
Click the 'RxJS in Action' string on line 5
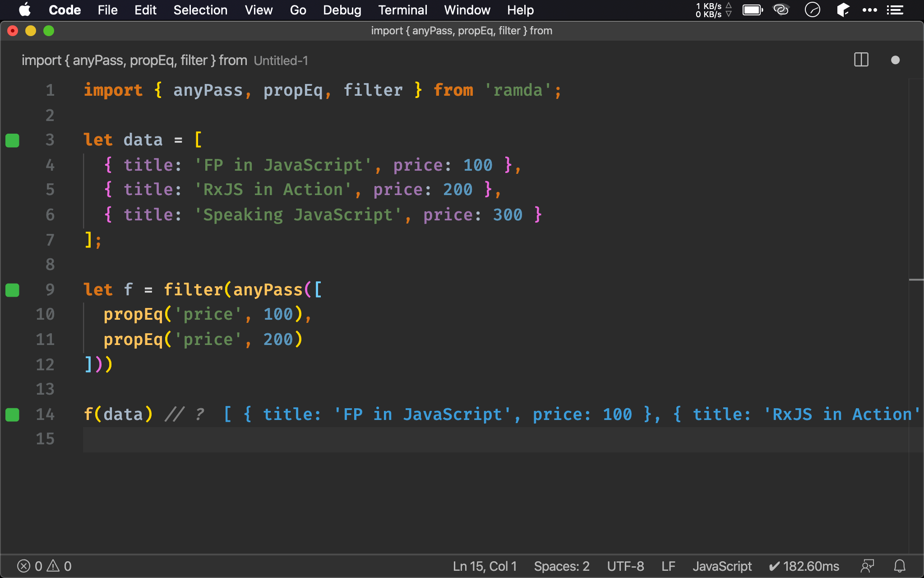(273, 190)
